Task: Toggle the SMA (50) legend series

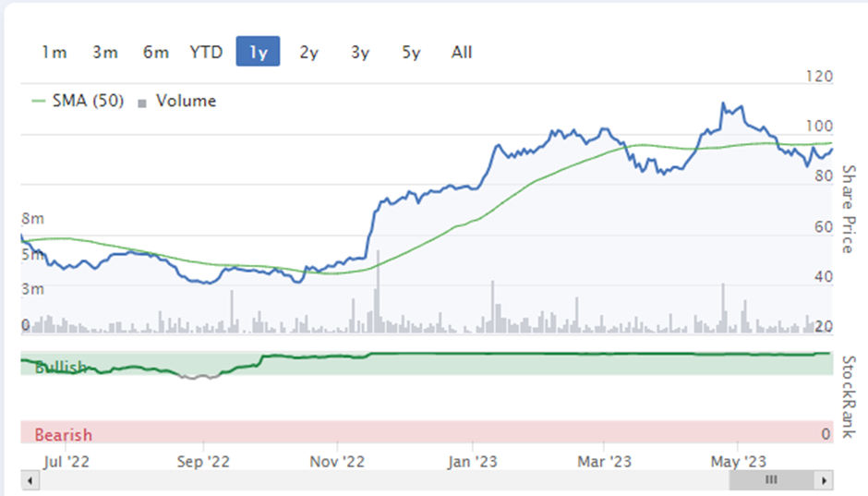Action: click(78, 101)
